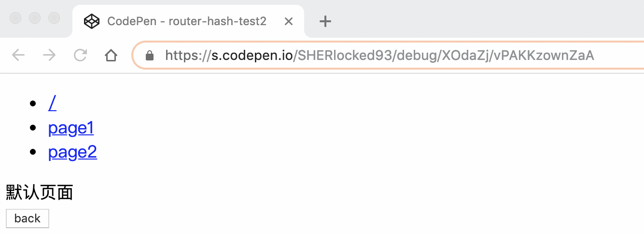Reload the current page

click(x=80, y=56)
